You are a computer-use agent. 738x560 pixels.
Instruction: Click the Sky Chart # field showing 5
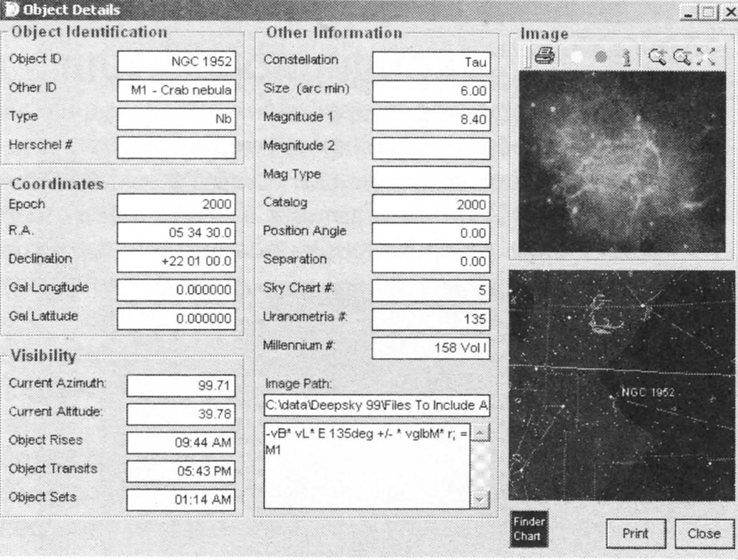click(x=432, y=291)
